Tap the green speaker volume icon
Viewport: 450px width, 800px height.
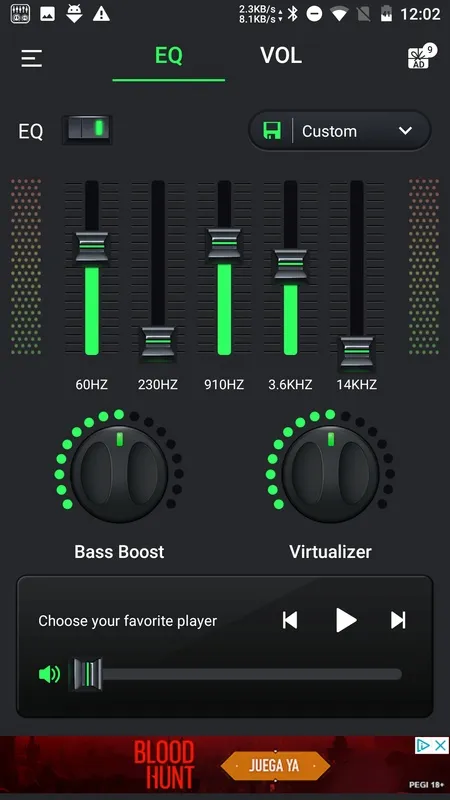(49, 674)
